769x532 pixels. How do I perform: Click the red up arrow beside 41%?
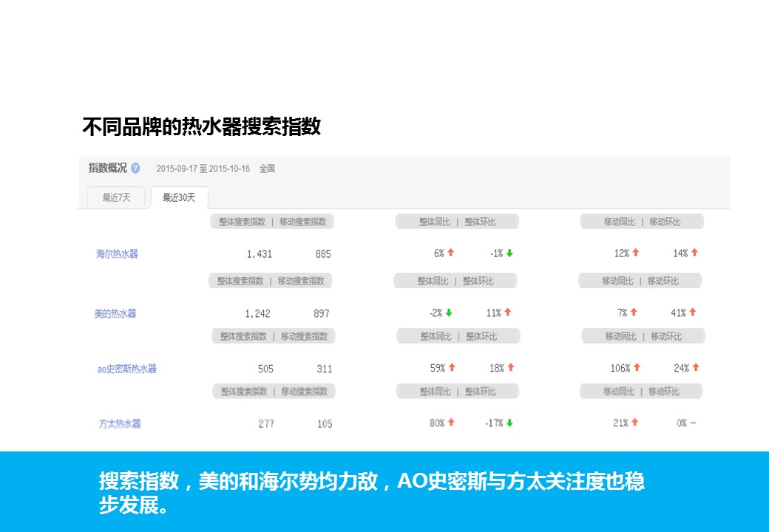(693, 312)
